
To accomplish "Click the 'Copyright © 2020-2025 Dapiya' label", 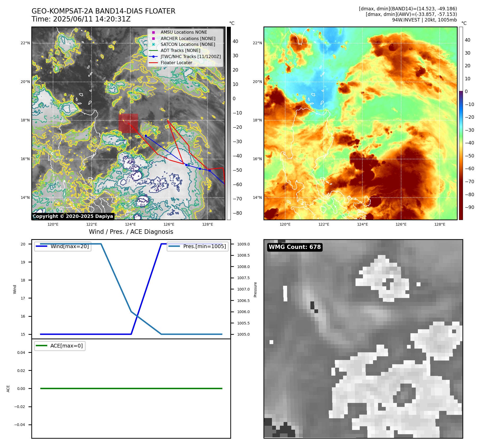I will point(73,216).
